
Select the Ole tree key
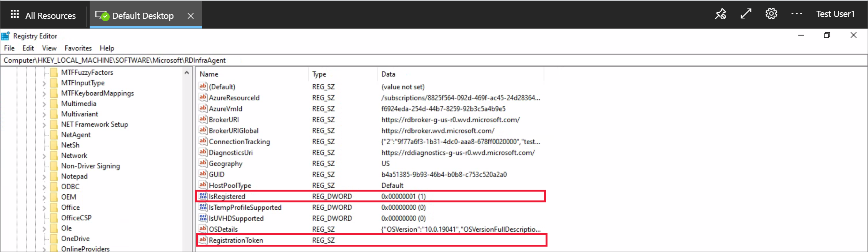(x=66, y=228)
